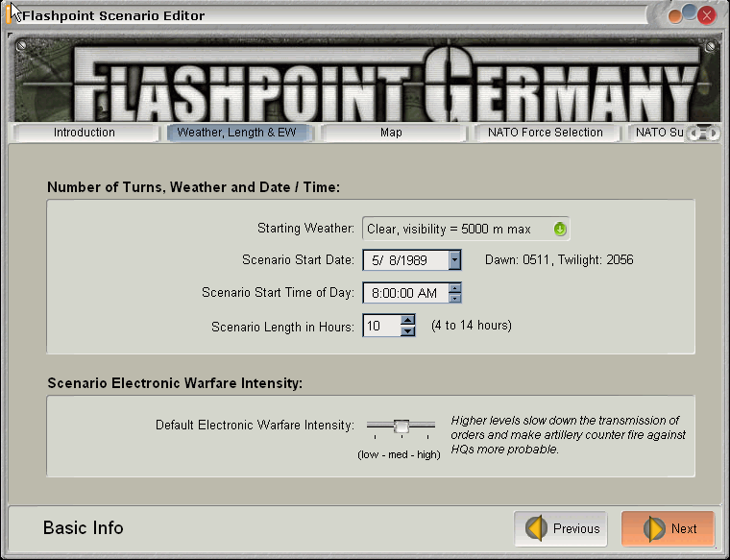Open the NATO Force Selection tab
730x560 pixels.
point(546,133)
